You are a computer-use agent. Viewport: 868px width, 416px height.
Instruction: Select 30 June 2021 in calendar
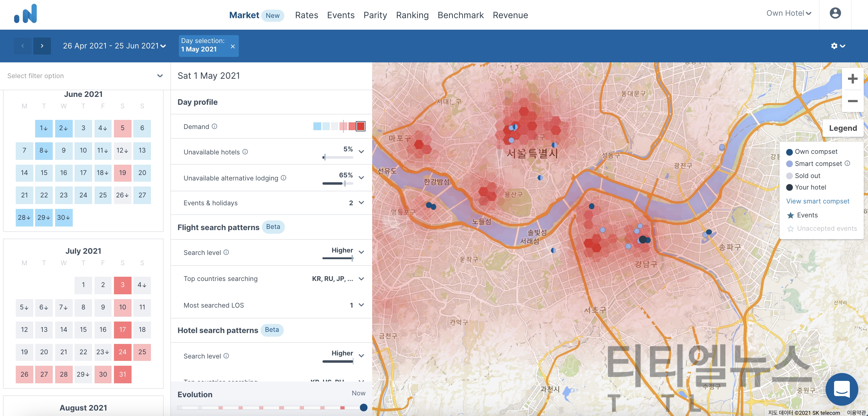tap(64, 218)
